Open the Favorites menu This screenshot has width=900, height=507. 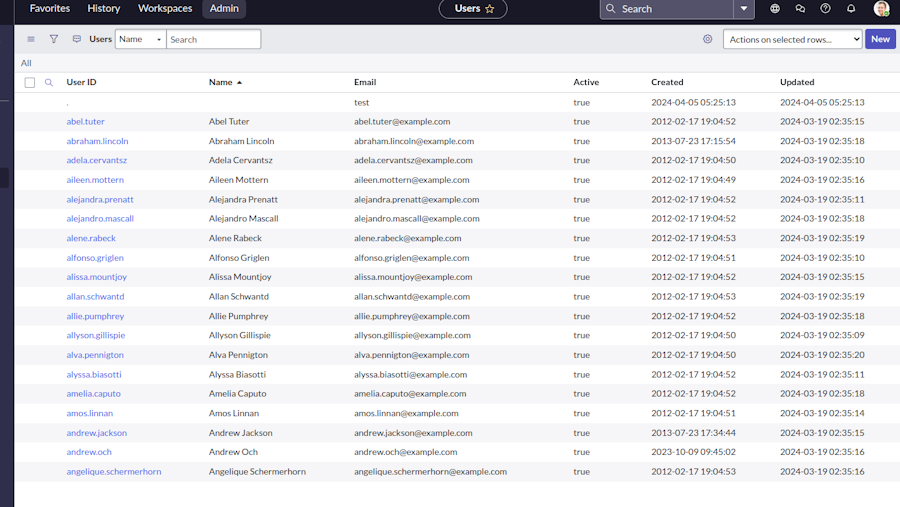click(50, 9)
